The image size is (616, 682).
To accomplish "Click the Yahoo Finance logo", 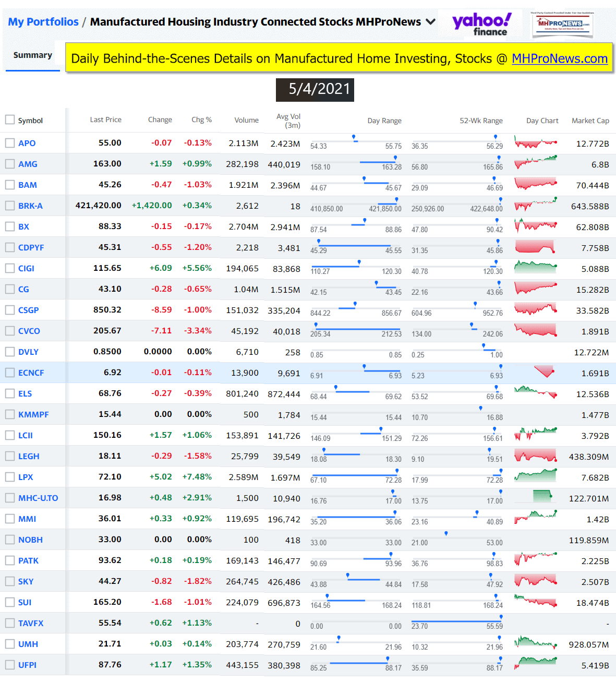I will point(481,24).
